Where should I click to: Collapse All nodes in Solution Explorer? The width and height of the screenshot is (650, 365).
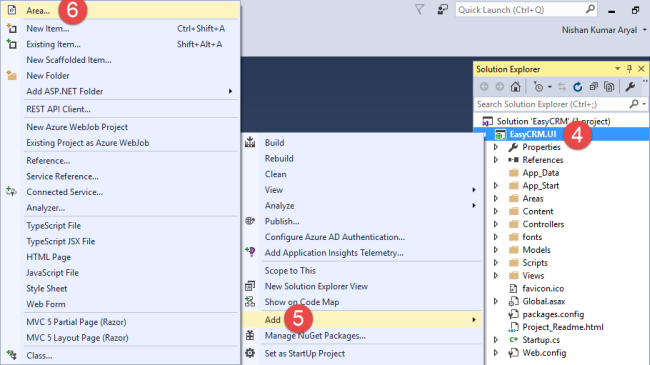(594, 87)
